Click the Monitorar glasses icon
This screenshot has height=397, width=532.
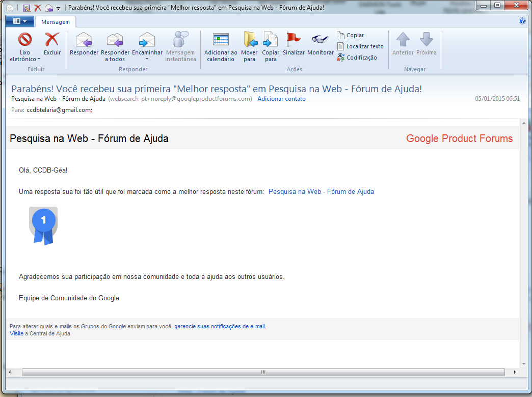321,40
